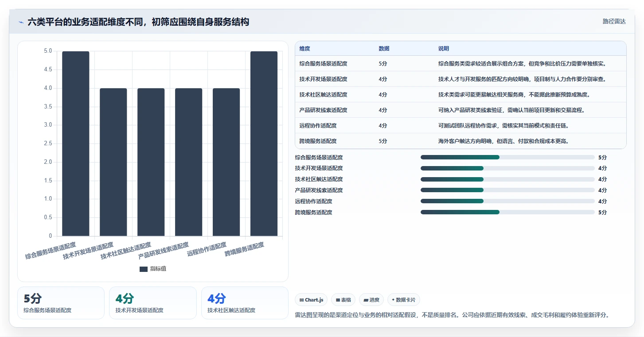
Task: Click the 说明 column header
Action: coord(444,49)
